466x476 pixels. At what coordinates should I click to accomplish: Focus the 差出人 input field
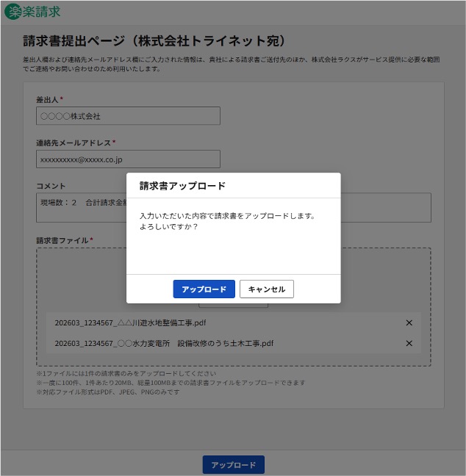128,116
